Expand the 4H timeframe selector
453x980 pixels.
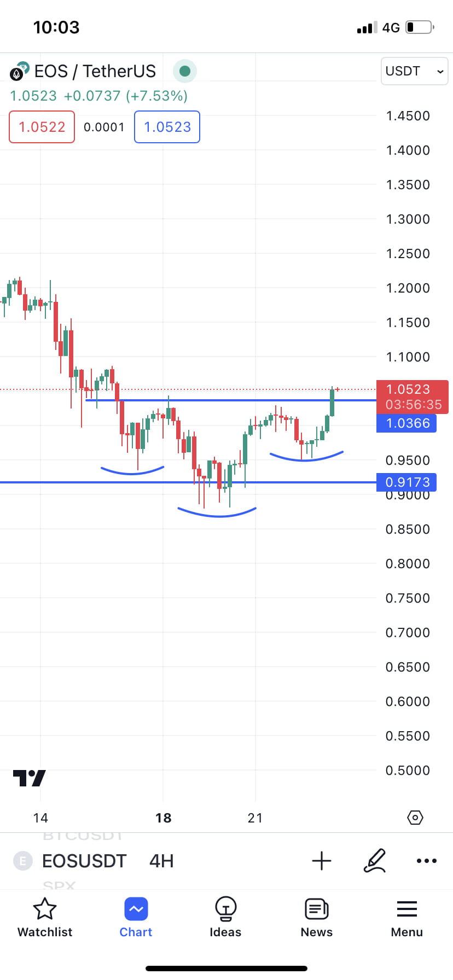pyautogui.click(x=161, y=861)
